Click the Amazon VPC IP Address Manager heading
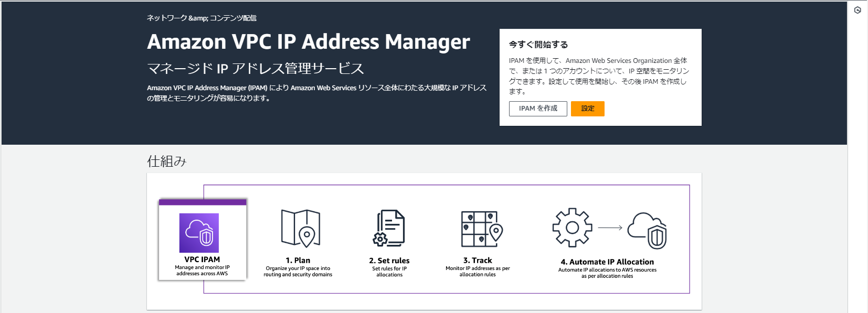This screenshot has width=868, height=313. coord(309,41)
